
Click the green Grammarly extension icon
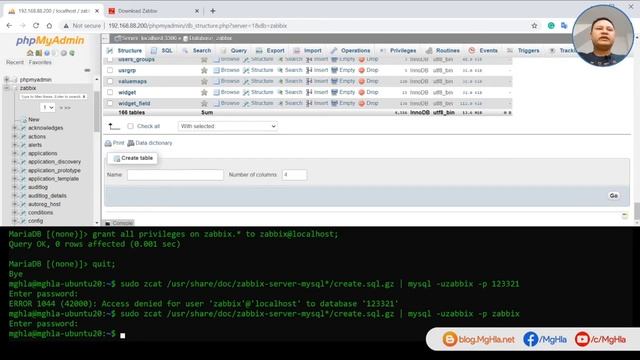551,26
